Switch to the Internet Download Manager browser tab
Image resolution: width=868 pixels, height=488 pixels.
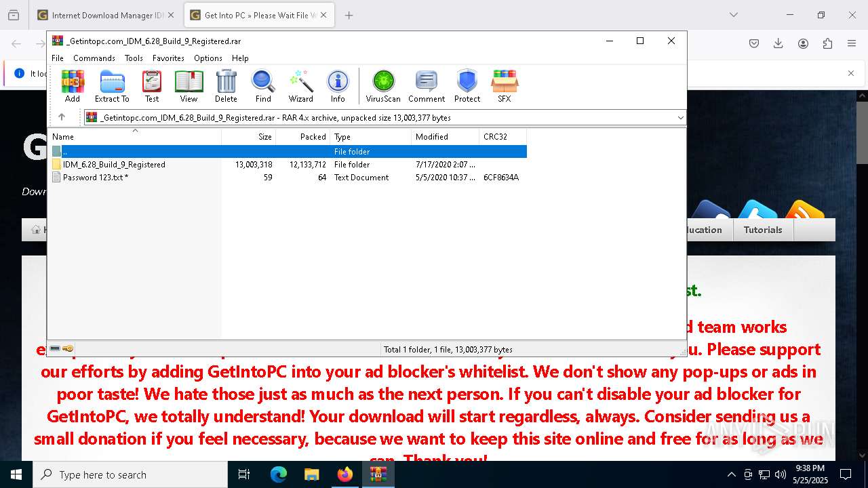[x=106, y=15]
